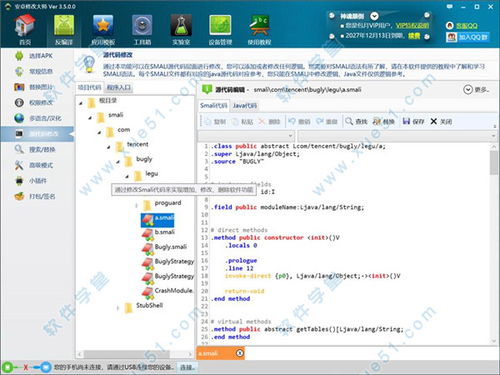Open the tutorial blackboard icon
Screen dimensions: 500x375
[x=259, y=25]
